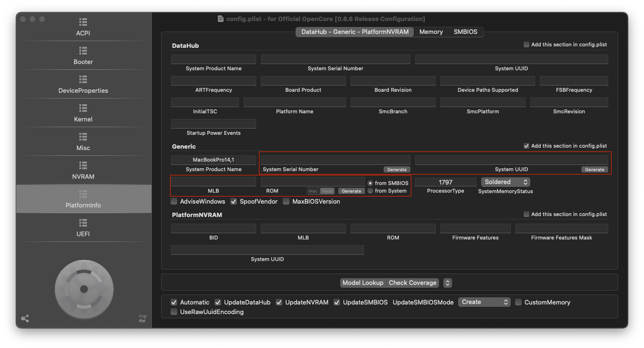The height and width of the screenshot is (348, 644).
Task: Toggle Generic 'Add this section in config.plist'
Action: [x=526, y=146]
